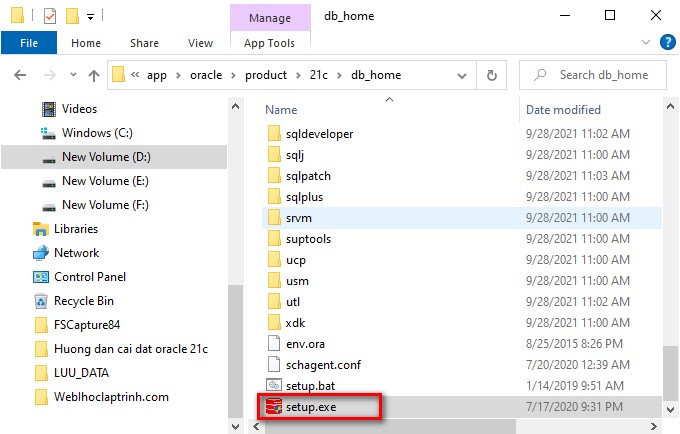Expand chevron after 21c breadcrumb
This screenshot has height=434, width=680.
pos(339,75)
